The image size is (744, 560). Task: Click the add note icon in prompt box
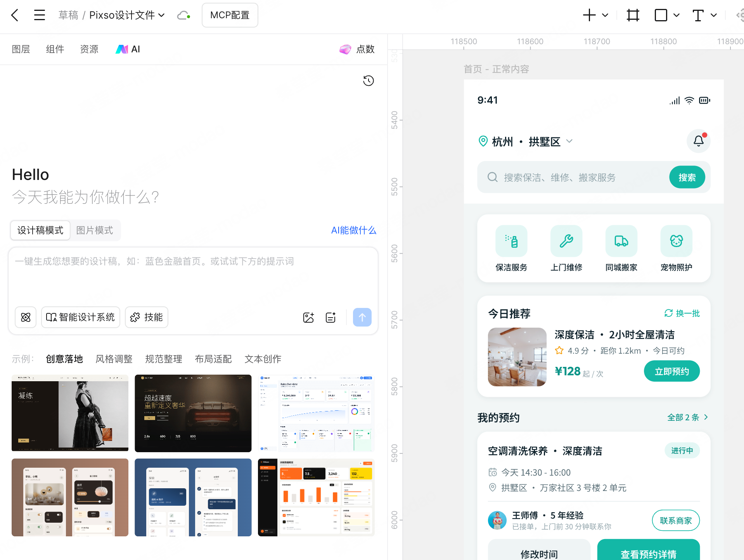click(331, 318)
